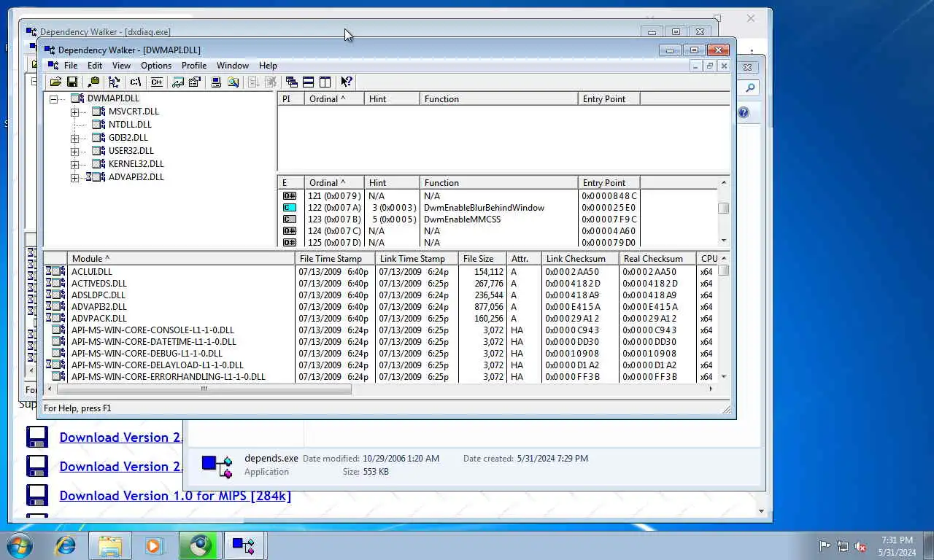This screenshot has height=560, width=934.
Task: Click the PI column header in the imports pane
Action: [x=290, y=99]
